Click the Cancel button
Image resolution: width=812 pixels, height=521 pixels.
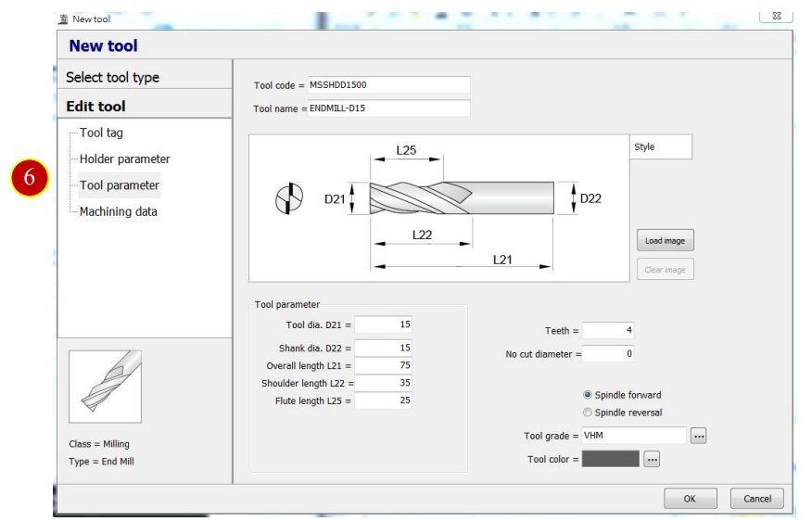pos(757,499)
